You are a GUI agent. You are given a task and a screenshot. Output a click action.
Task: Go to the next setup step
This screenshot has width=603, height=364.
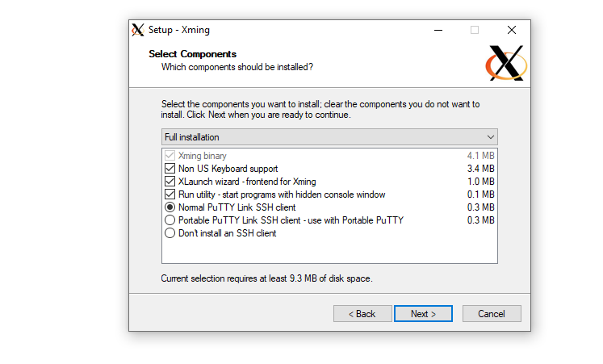coord(423,314)
